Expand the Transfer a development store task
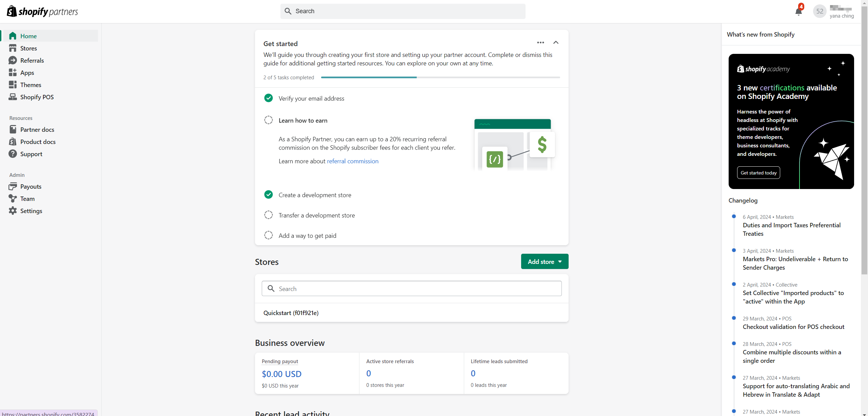 tap(317, 215)
